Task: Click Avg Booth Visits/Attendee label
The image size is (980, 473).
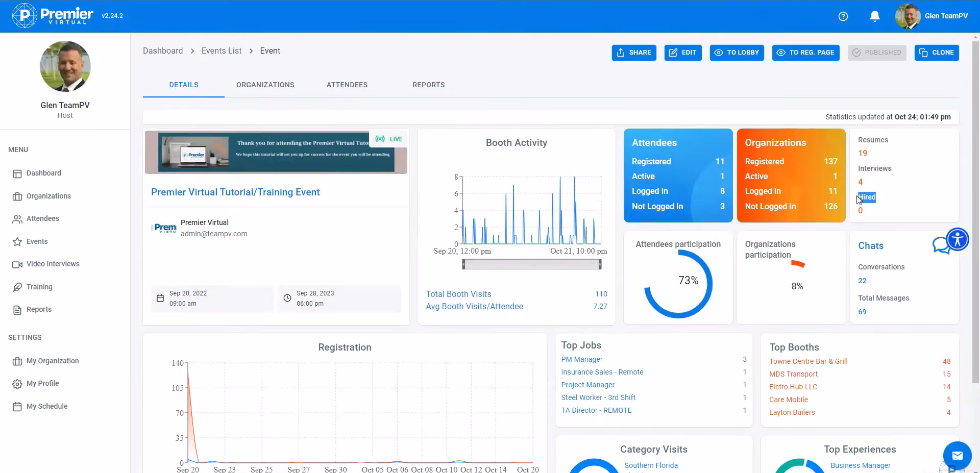Action: pos(475,307)
